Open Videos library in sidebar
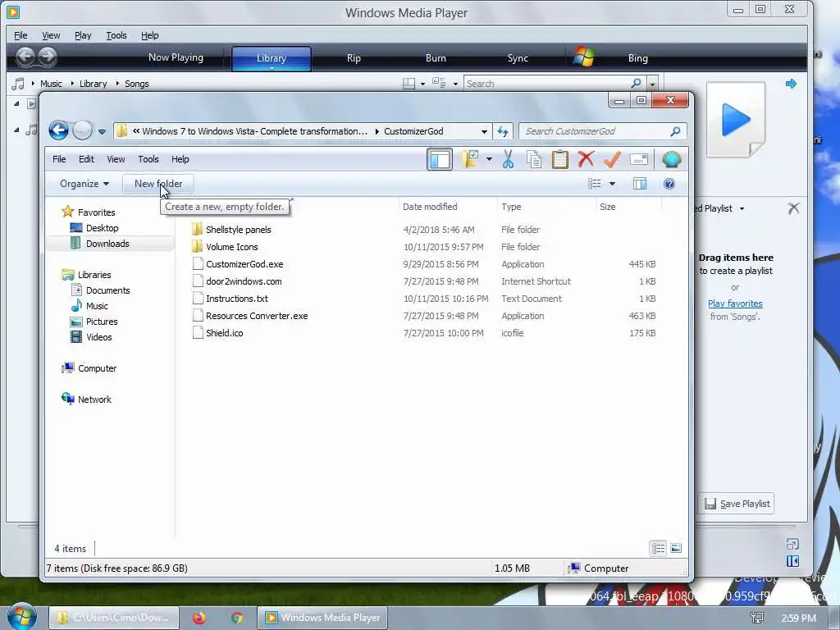This screenshot has height=630, width=840. point(99,336)
